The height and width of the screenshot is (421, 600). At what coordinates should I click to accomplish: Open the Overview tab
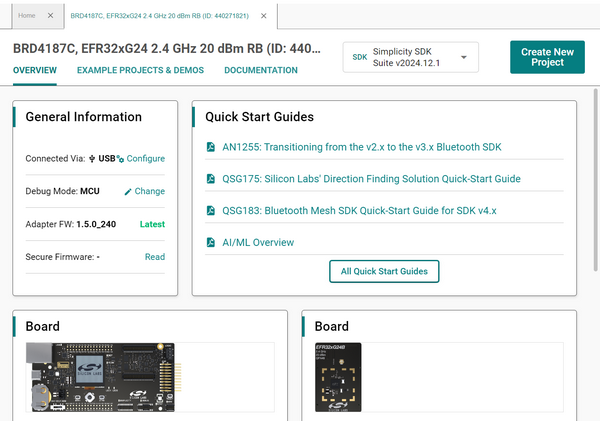click(35, 70)
